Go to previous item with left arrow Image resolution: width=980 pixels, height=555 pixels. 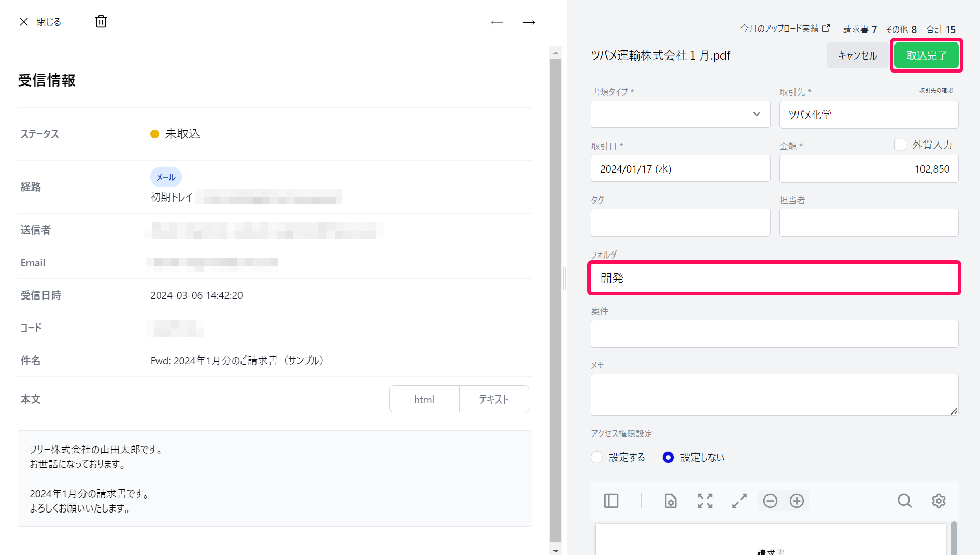(x=496, y=22)
